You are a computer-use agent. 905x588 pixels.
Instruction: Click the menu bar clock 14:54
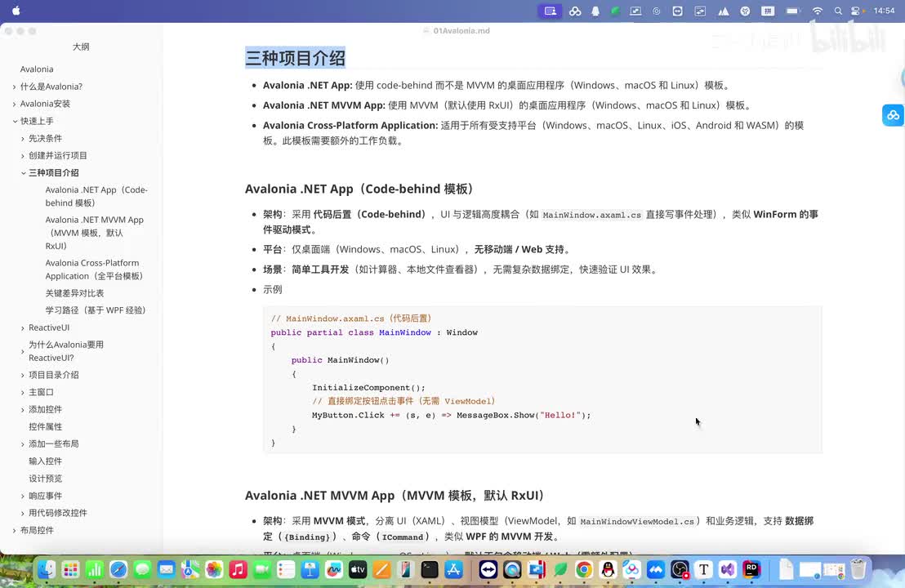tap(885, 11)
